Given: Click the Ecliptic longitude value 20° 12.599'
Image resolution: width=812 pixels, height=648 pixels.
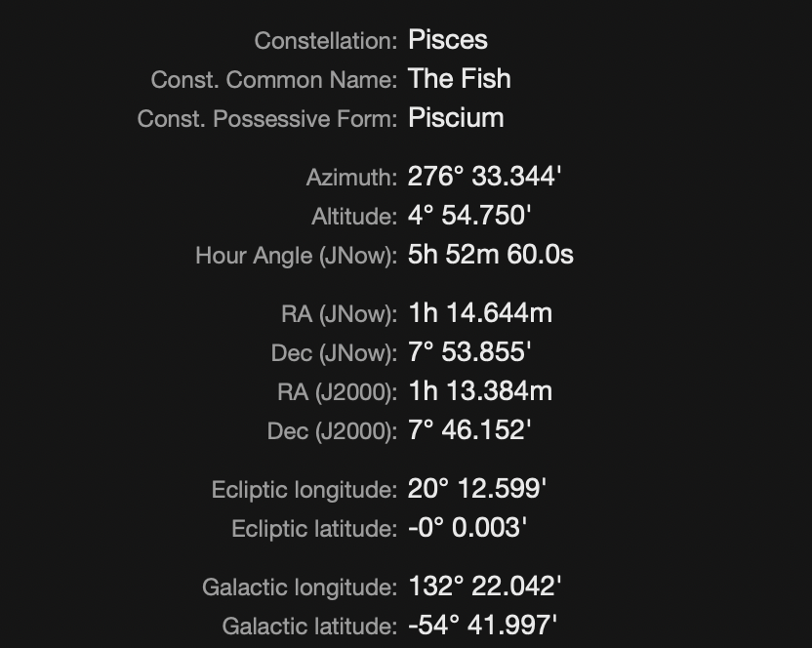Looking at the screenshot, I should 476,489.
